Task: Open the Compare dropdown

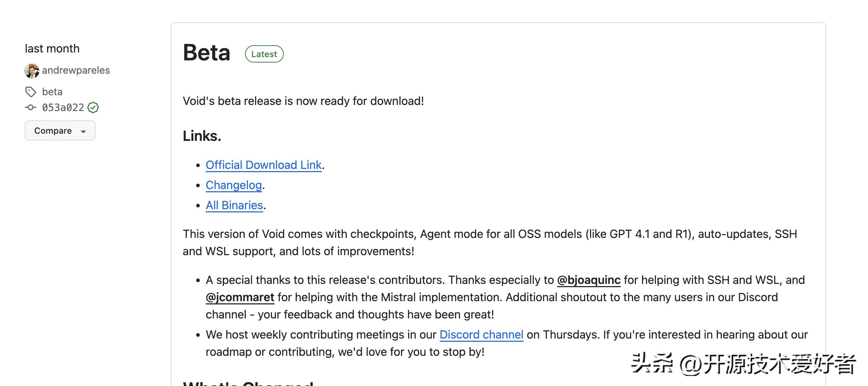Action: tap(60, 130)
